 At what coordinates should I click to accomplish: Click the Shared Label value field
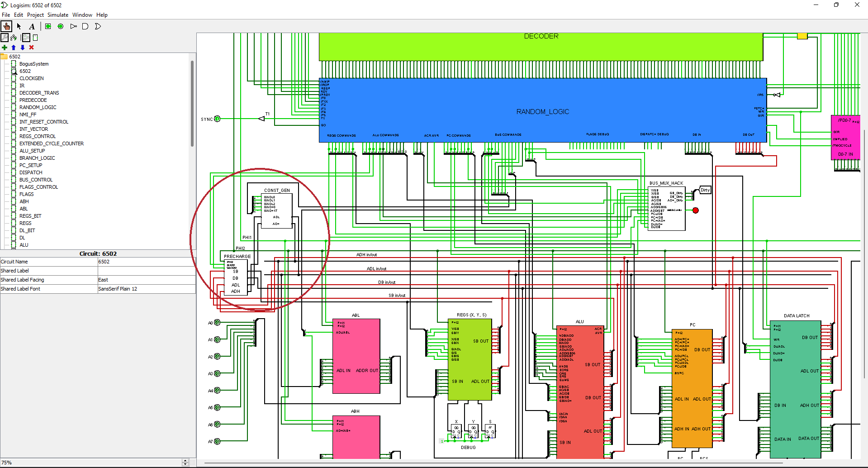(146, 271)
